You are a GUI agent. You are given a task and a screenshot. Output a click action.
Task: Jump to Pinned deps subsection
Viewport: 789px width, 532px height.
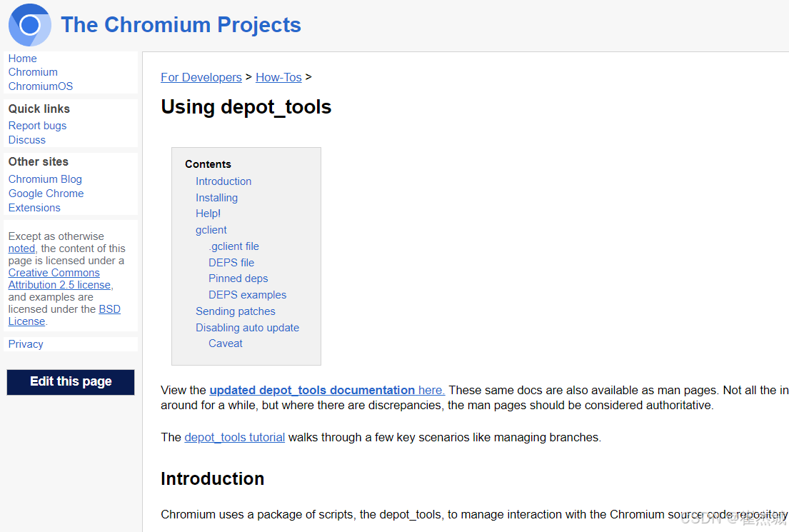238,278
